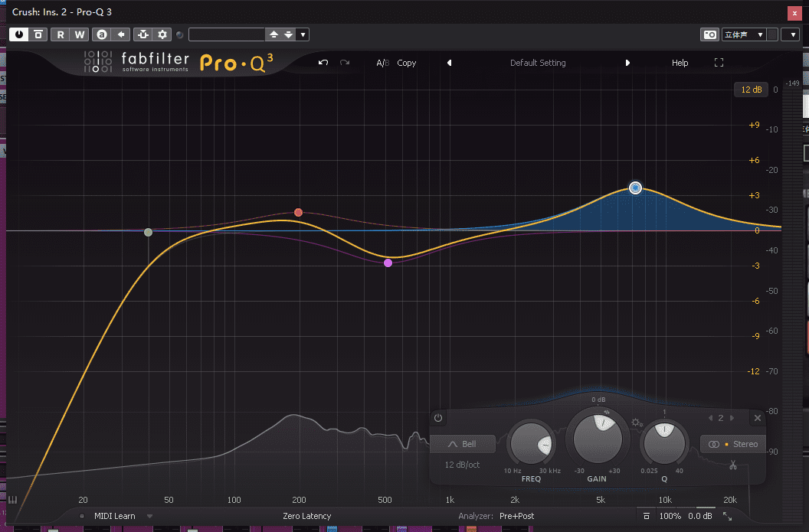Viewport: 809px width, 532px height.
Task: Open the Bell filter shape selector
Action: coord(463,444)
